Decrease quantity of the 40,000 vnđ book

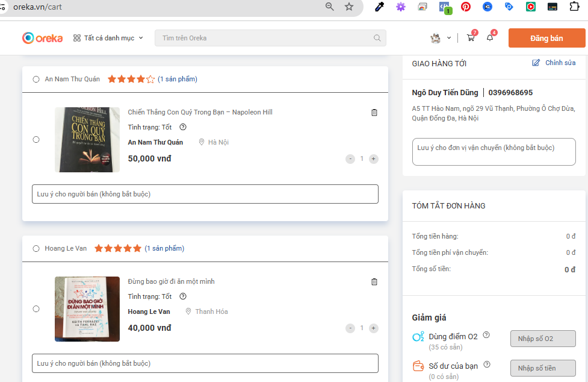pyautogui.click(x=350, y=328)
